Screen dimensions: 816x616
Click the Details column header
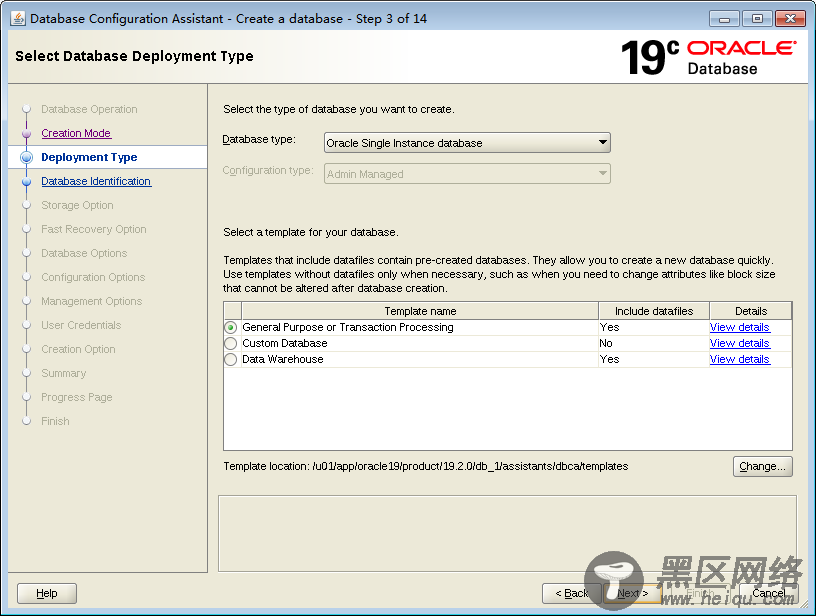751,311
